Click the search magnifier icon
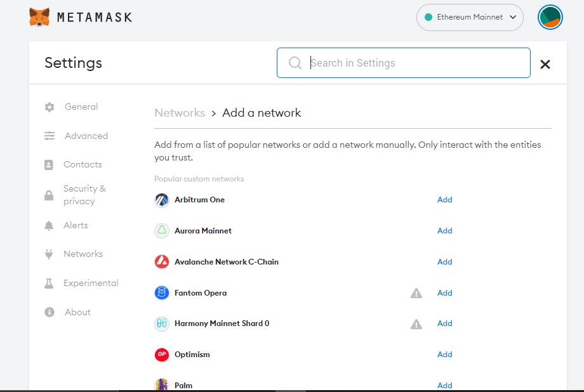This screenshot has height=392, width=584. coord(295,63)
